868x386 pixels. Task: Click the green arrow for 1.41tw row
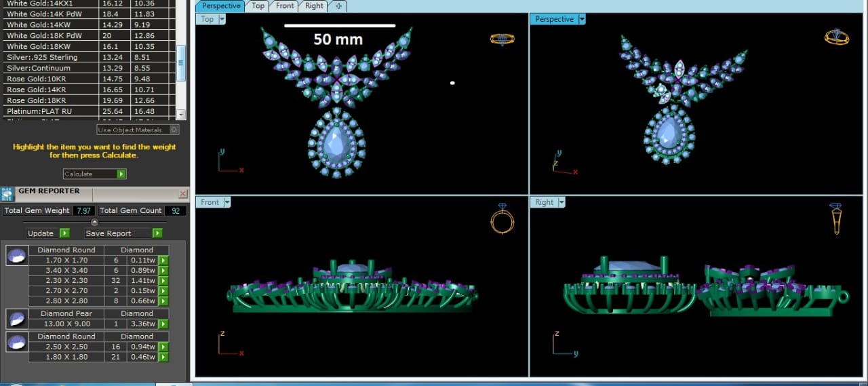pyautogui.click(x=163, y=281)
